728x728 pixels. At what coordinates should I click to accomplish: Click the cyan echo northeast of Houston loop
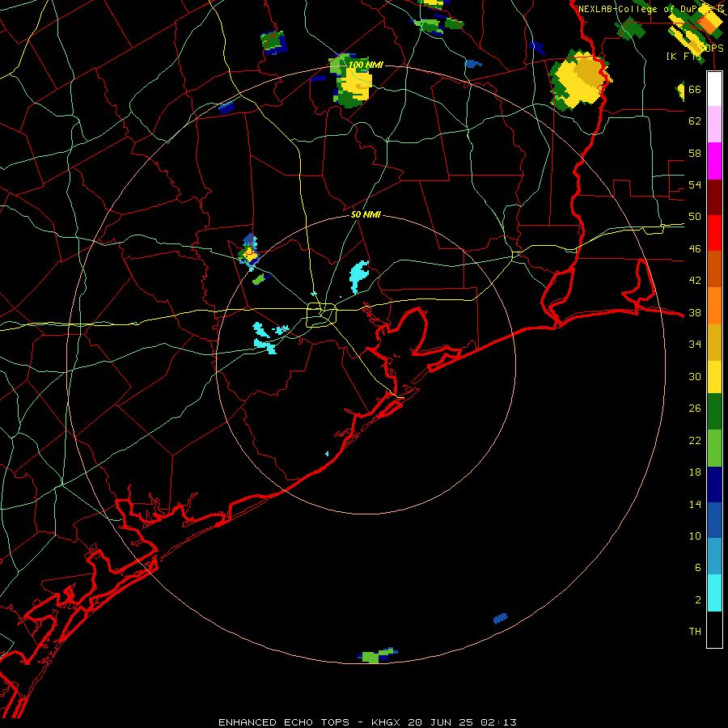(358, 277)
